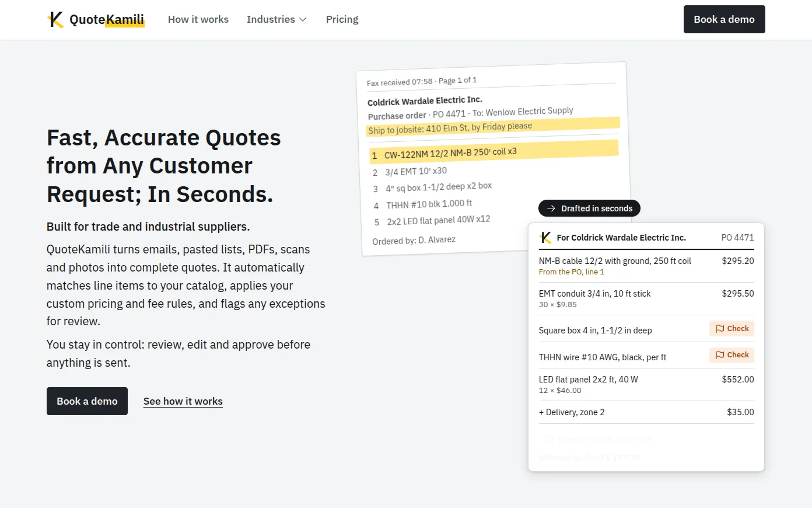This screenshot has height=508, width=812.
Task: Click Book a demo in header
Action: [724, 19]
